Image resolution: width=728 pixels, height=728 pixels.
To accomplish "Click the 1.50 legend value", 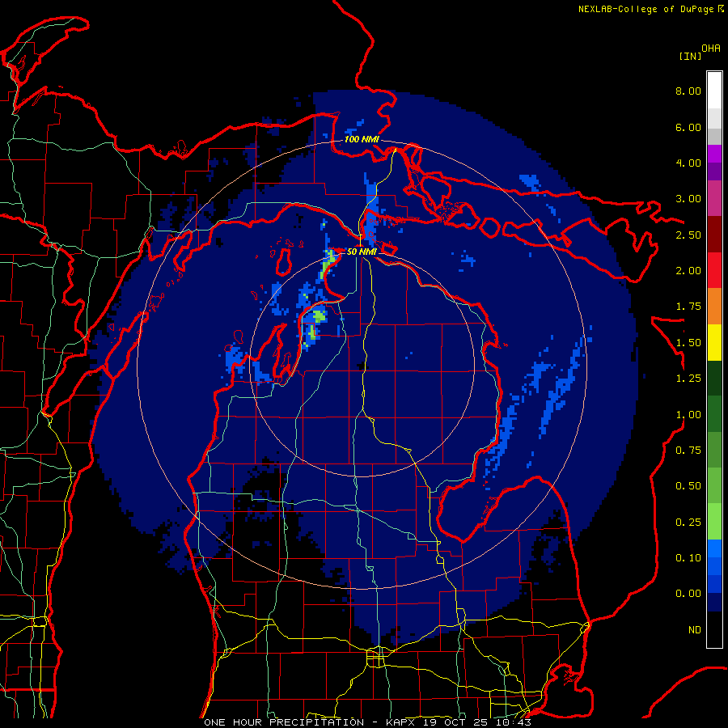I will click(688, 343).
